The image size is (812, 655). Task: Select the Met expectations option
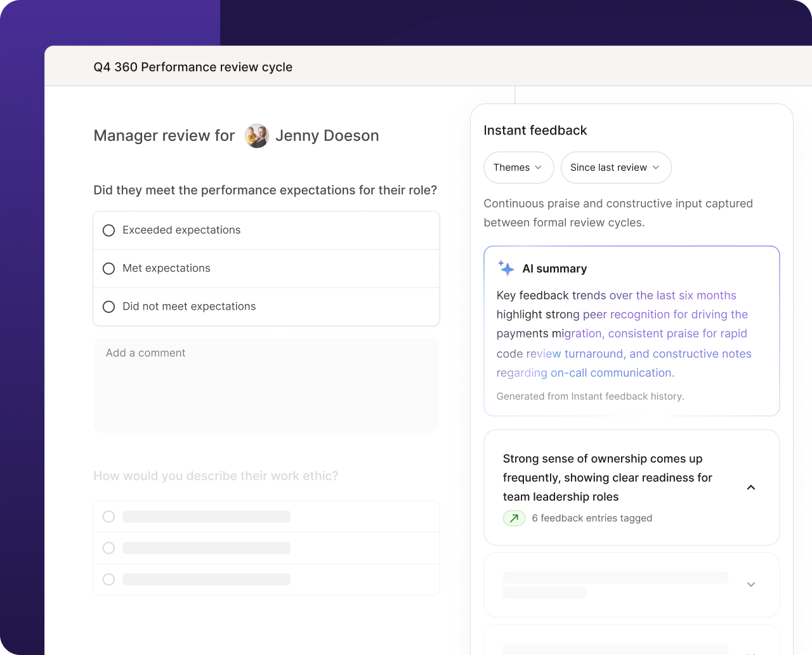266,268
